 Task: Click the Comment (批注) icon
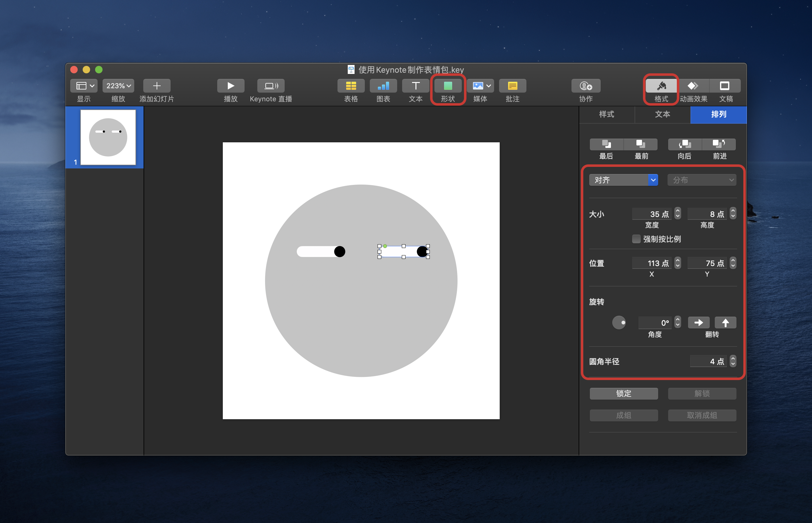(512, 86)
